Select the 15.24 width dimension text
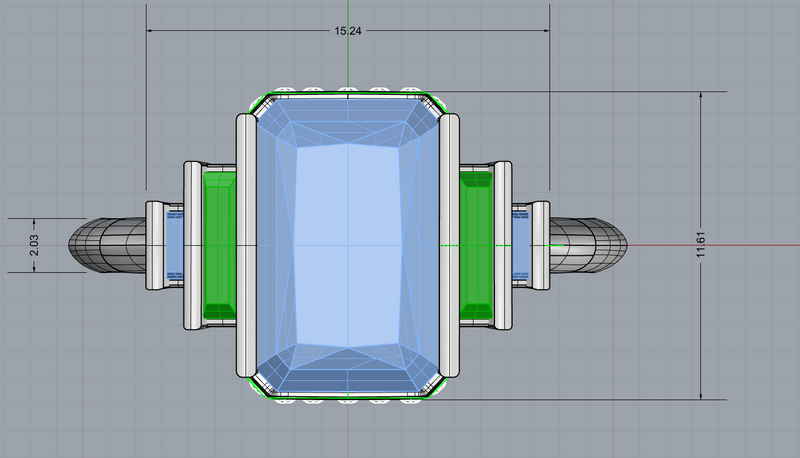Viewport: 800px width, 458px height. 347,31
